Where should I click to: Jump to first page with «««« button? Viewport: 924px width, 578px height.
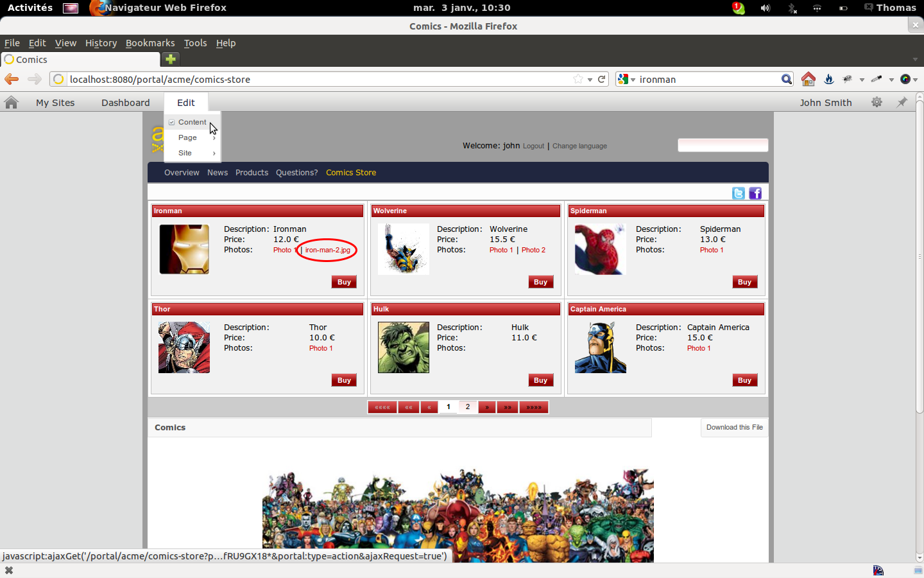[382, 407]
